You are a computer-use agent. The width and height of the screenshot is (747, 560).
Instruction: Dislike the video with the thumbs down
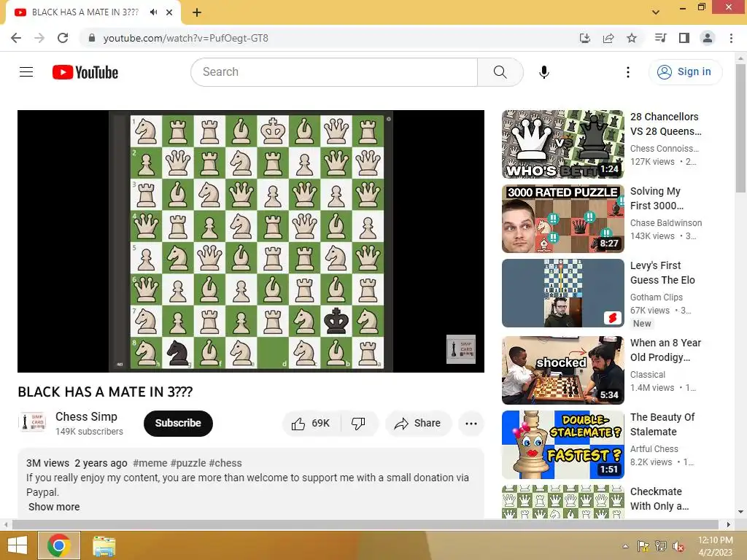click(x=358, y=424)
